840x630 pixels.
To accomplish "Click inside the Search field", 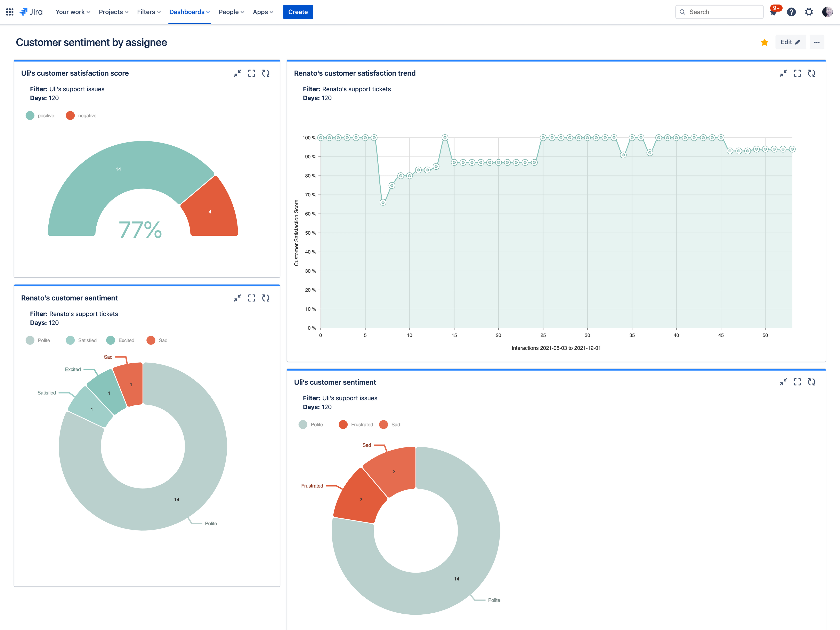I will click(x=719, y=12).
